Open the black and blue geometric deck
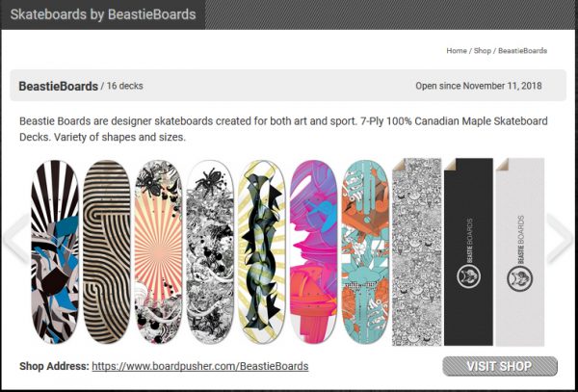Image resolution: width=578 pixels, height=392 pixels. (x=55, y=252)
